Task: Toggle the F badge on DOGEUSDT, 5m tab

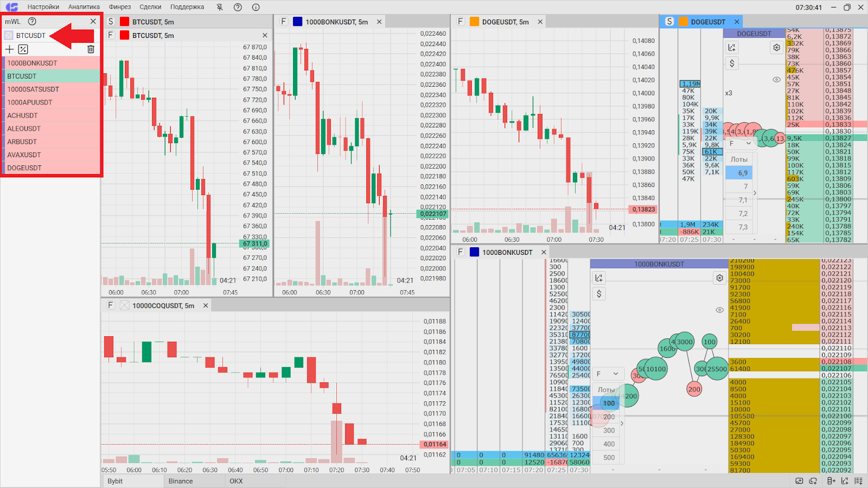Action: click(461, 22)
